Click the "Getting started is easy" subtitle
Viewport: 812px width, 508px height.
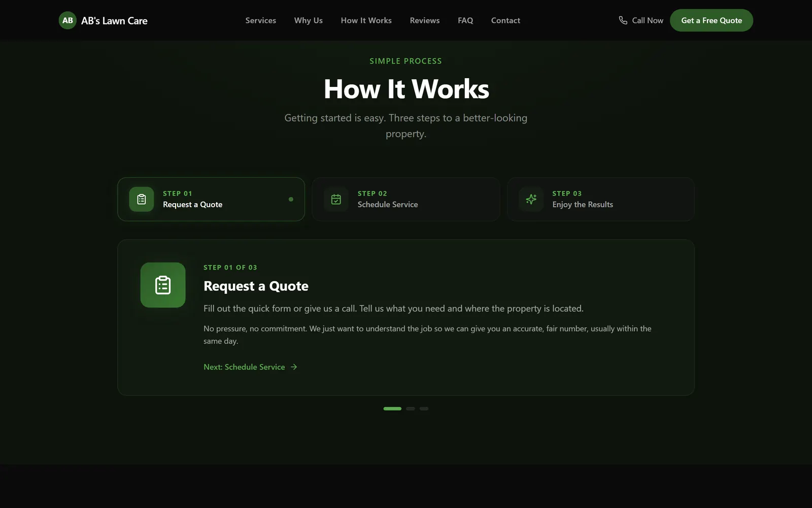406,125
